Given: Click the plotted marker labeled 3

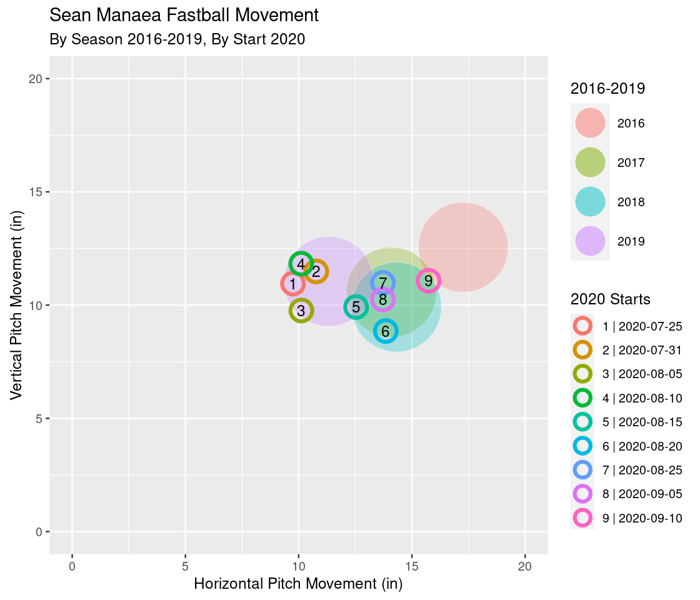Looking at the screenshot, I should [x=301, y=310].
